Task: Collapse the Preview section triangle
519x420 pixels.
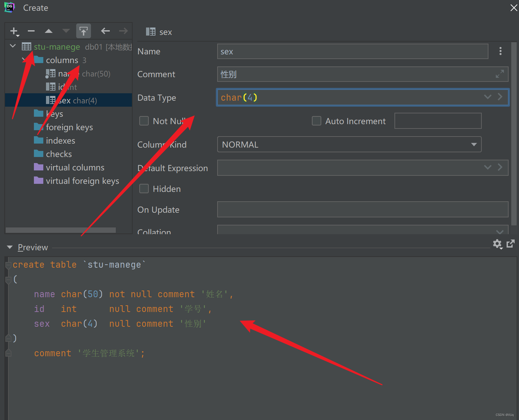Action: click(x=10, y=247)
